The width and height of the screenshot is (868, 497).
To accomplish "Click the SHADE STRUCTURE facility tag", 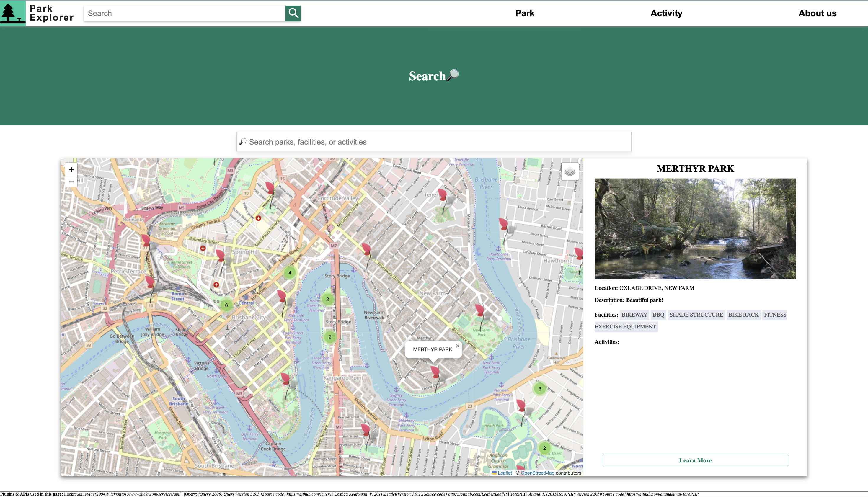I will point(696,315).
